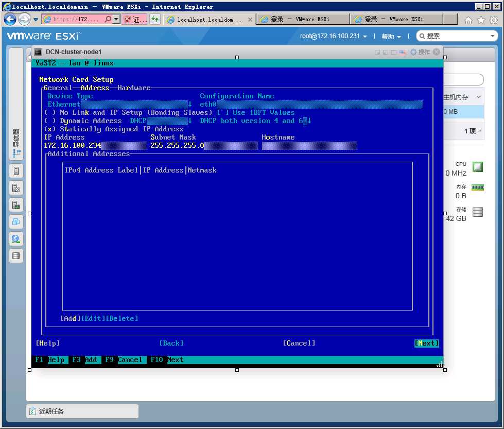The image size is (504, 429).
Task: Click the console keyboard layout flag icon
Action: [403, 52]
